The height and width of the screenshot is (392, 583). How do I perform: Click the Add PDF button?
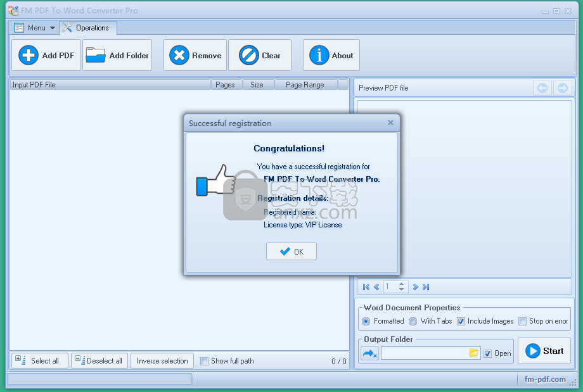(46, 55)
